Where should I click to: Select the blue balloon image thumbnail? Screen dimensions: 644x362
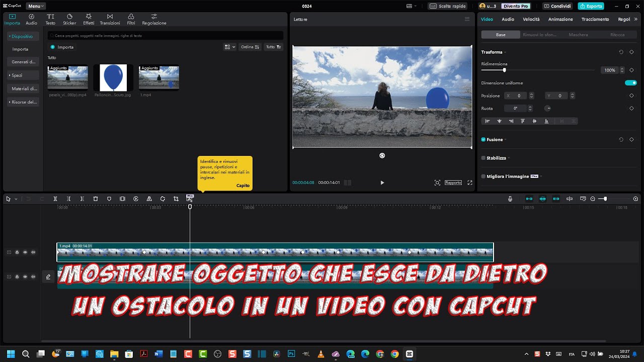(113, 77)
